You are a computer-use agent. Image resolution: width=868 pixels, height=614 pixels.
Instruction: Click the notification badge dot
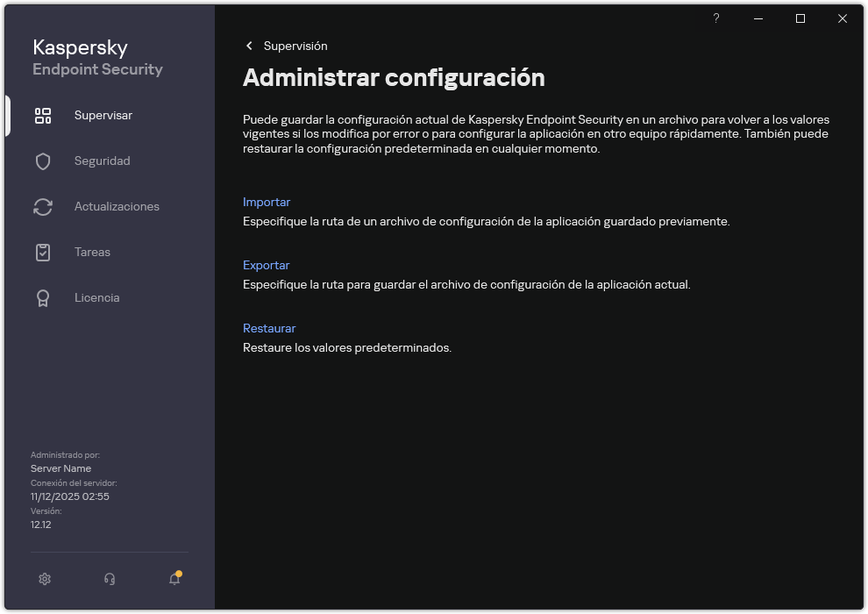[179, 571]
